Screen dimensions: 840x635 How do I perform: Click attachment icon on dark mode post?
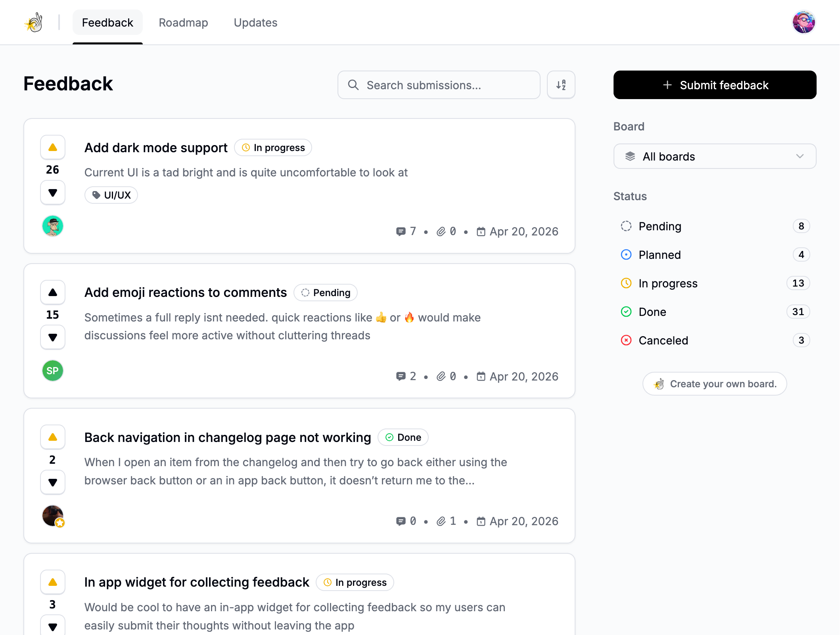[x=441, y=231]
